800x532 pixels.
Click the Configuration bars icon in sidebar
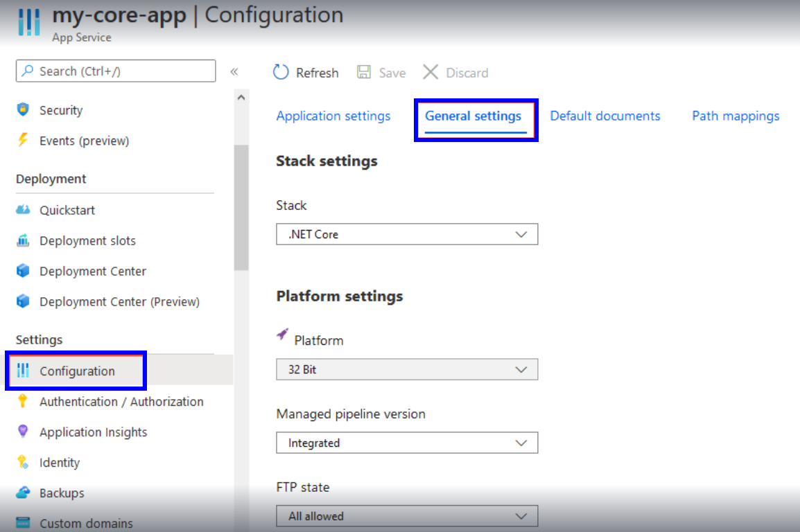(23, 371)
